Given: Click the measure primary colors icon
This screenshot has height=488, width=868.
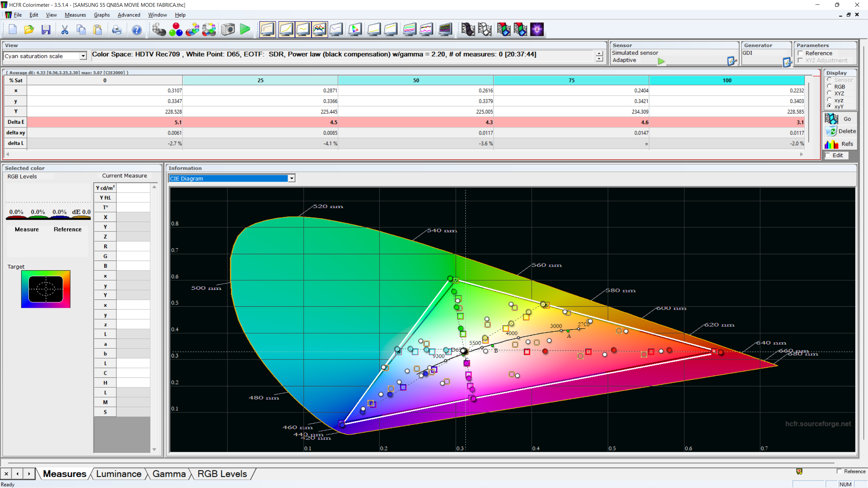Looking at the screenshot, I should click(176, 30).
